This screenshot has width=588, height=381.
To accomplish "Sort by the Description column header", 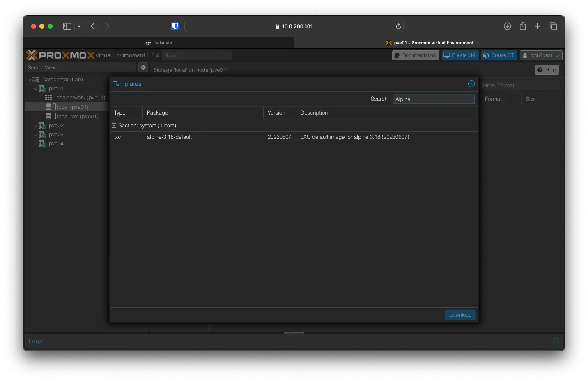I will click(x=387, y=113).
